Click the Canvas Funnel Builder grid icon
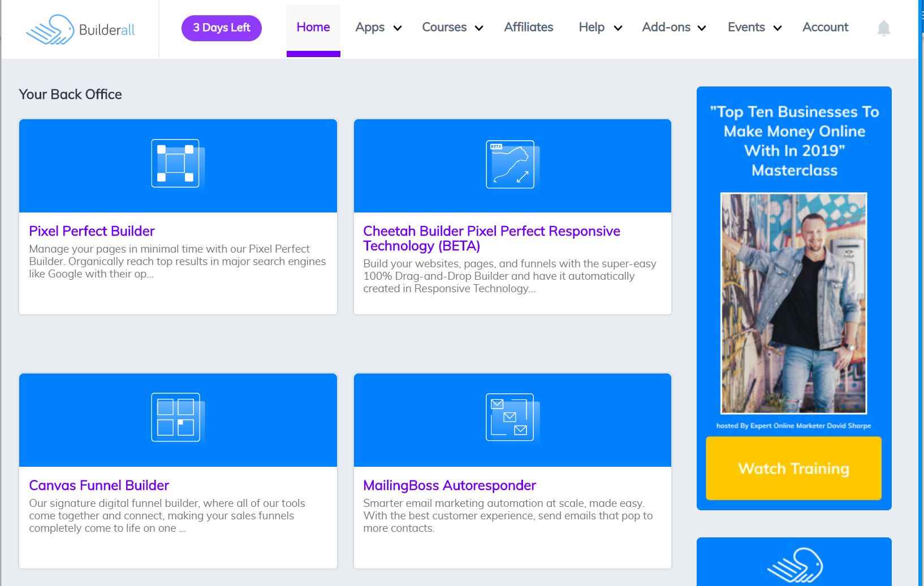Image resolution: width=924 pixels, height=586 pixels. point(175,418)
